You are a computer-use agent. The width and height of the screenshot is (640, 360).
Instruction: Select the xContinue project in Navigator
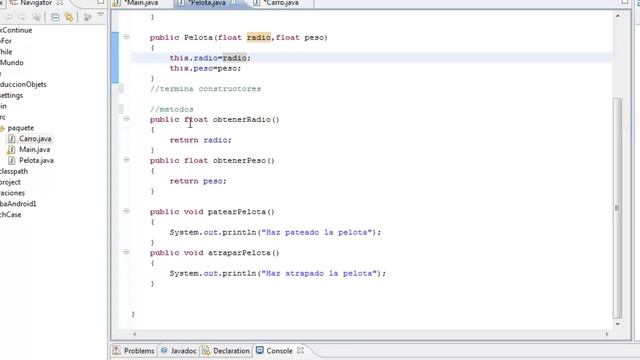16,30
